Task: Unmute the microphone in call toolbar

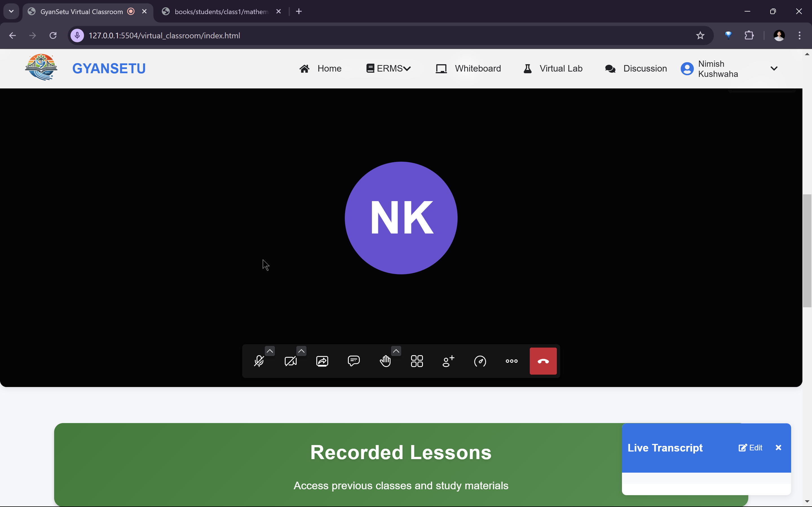Action: coord(259,361)
